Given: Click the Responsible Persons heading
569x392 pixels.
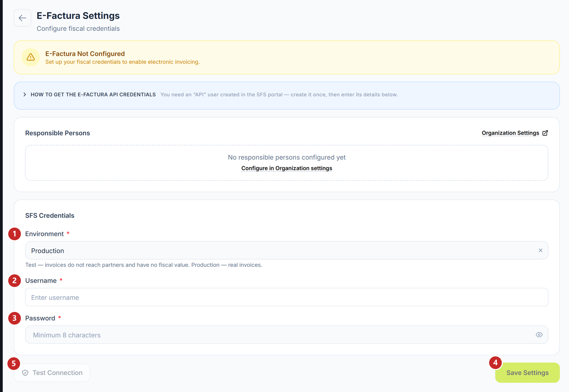Looking at the screenshot, I should (x=58, y=133).
